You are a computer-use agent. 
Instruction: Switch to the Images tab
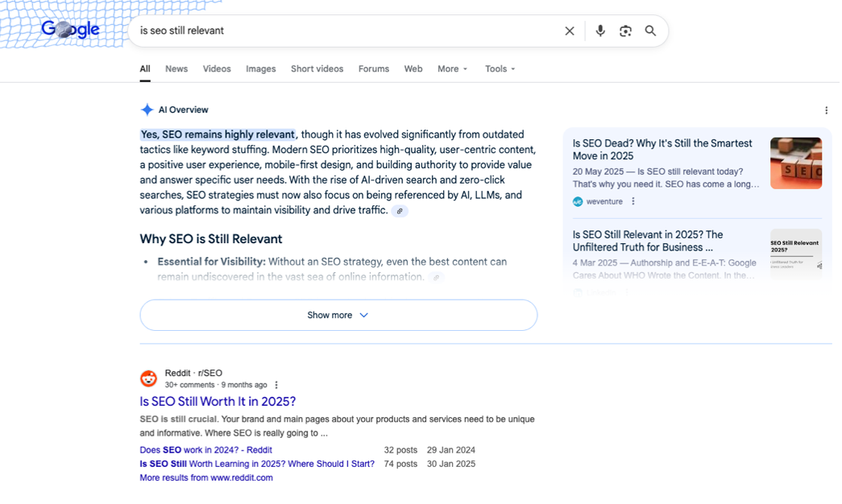click(x=260, y=69)
